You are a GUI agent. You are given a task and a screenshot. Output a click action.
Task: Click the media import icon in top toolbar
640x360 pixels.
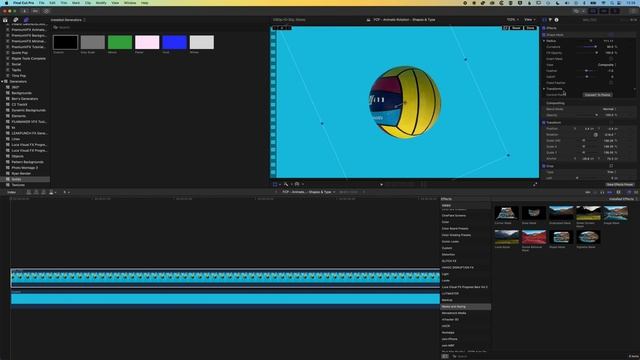[x=25, y=11]
